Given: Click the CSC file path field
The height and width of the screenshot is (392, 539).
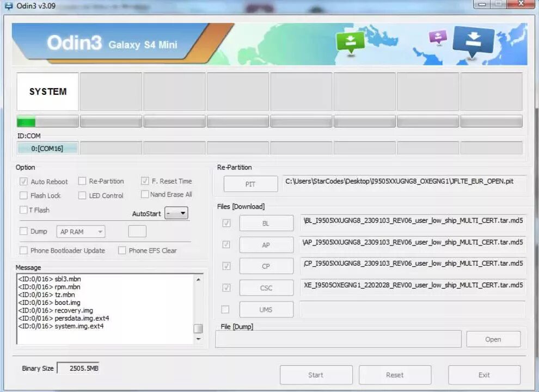Looking at the screenshot, I should tap(413, 287).
